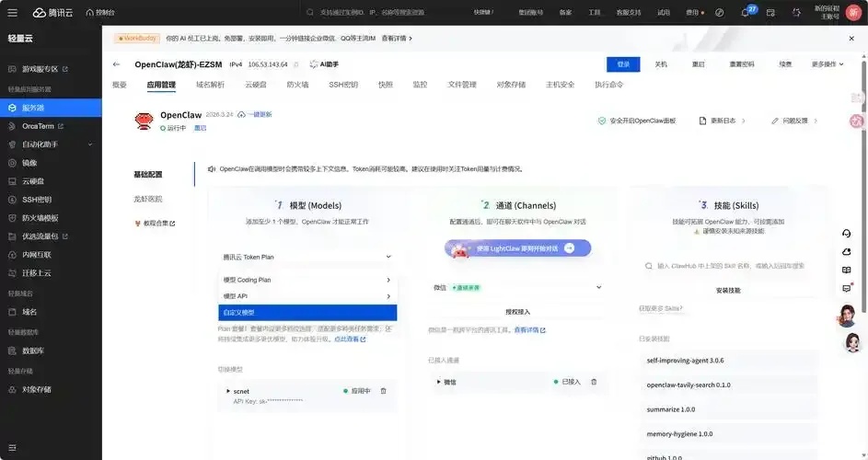Screen dimensions: 868x460
Task: Click the arrow circle on the LightClaw banner
Action: [x=569, y=248]
